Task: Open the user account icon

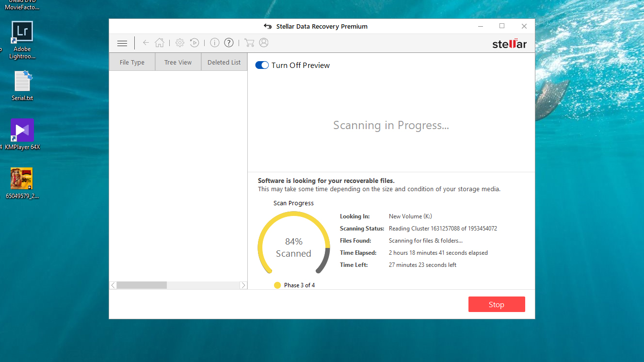Action: 264,43
